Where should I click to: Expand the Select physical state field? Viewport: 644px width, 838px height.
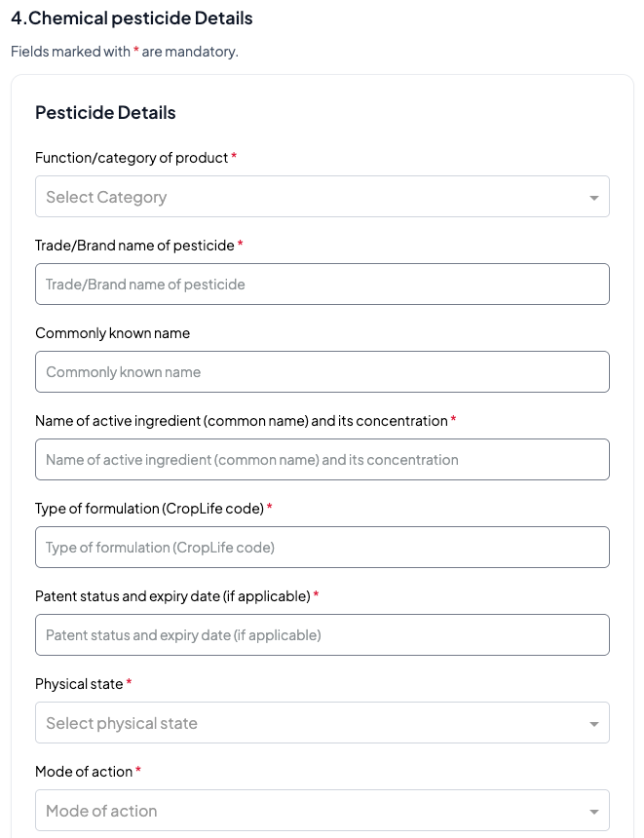point(312,723)
